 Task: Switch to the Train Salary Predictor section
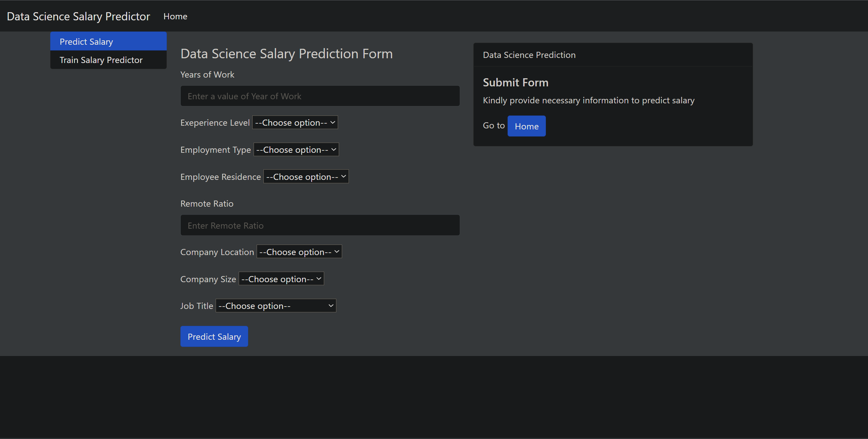(101, 60)
